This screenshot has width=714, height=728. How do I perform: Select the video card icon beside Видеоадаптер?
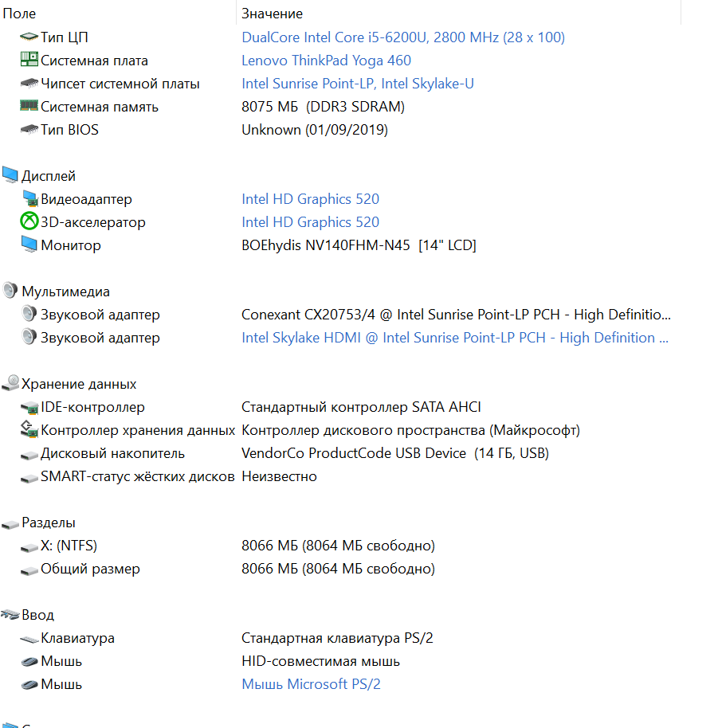click(30, 198)
